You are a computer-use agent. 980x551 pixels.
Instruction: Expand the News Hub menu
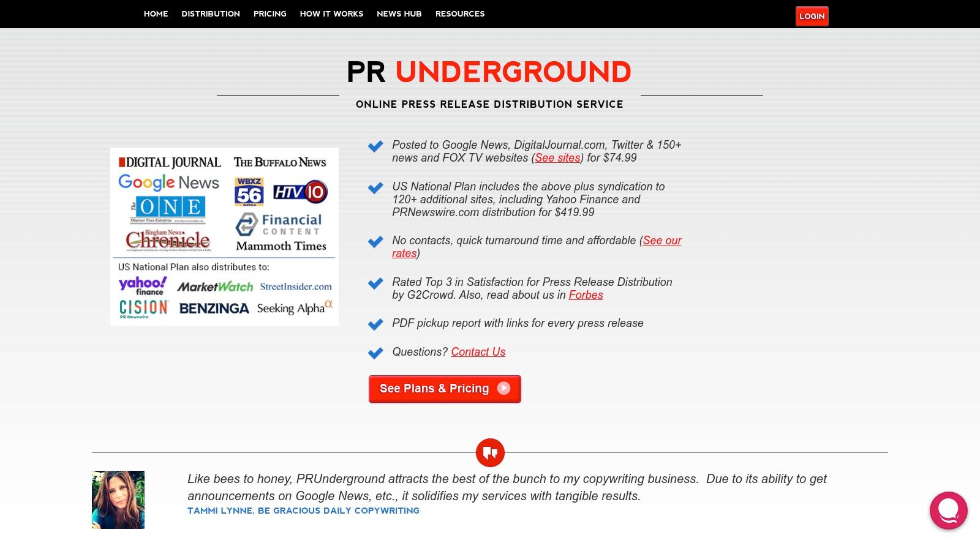click(399, 13)
